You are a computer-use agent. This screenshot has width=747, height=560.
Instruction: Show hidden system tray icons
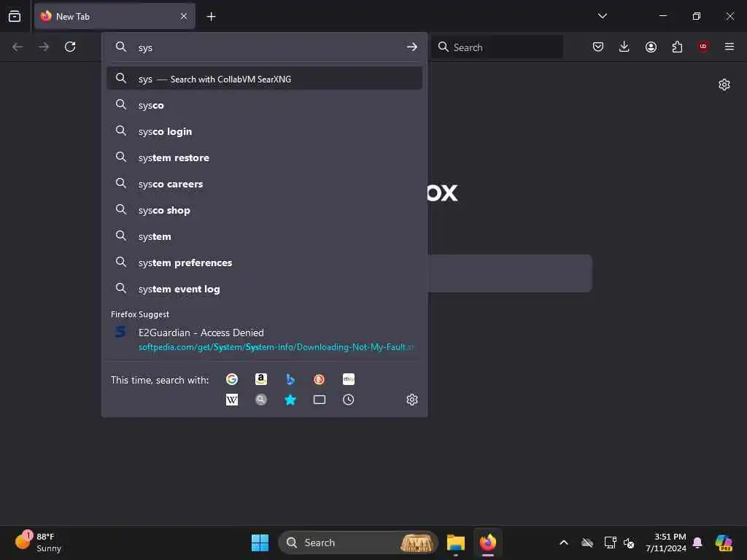pyautogui.click(x=564, y=542)
